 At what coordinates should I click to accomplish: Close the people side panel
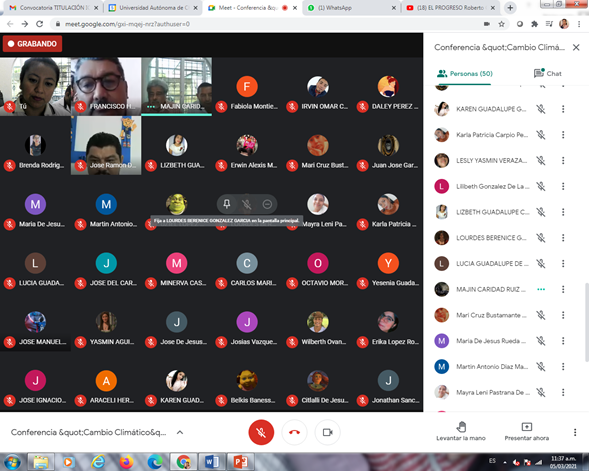coord(576,47)
